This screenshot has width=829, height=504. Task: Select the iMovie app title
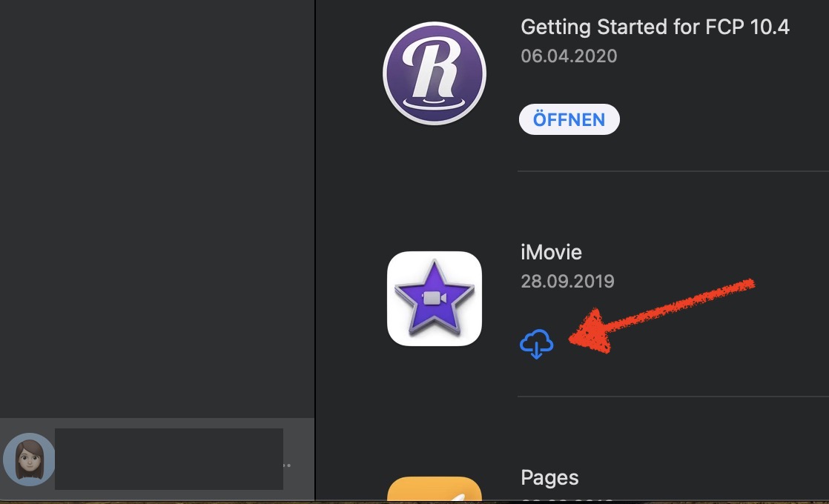click(551, 253)
